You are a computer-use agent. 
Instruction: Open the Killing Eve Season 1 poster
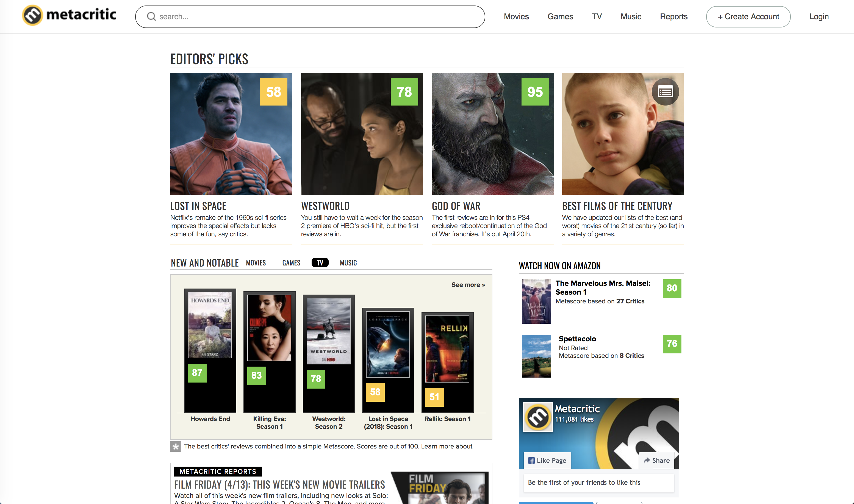coord(269,328)
